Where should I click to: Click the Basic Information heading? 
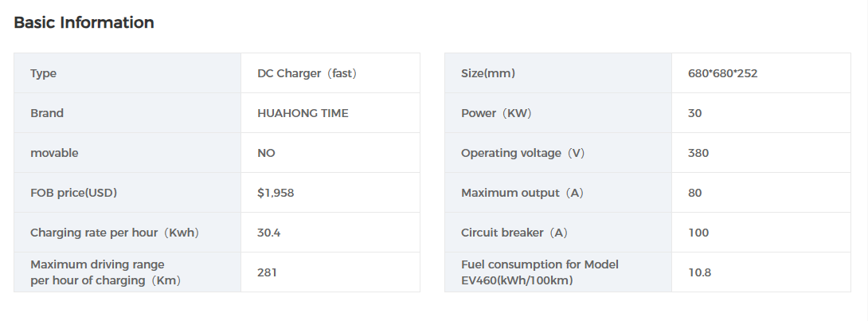(84, 23)
